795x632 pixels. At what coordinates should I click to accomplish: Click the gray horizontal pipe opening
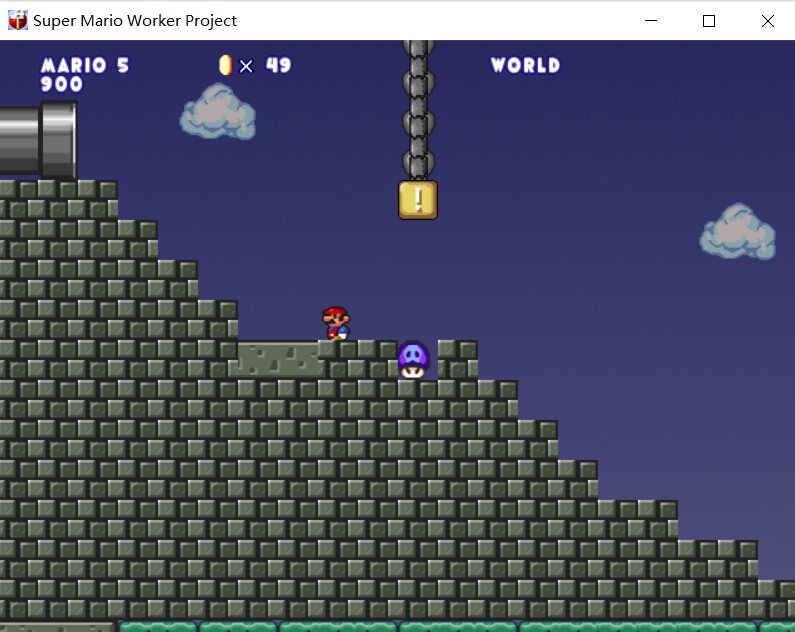click(59, 139)
